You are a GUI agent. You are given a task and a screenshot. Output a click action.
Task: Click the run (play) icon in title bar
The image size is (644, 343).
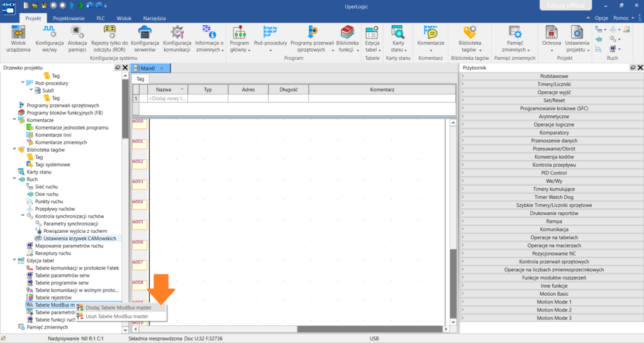point(53,5)
